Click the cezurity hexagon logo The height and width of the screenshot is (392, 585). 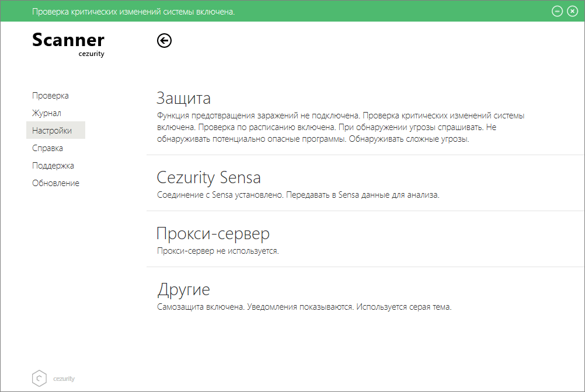coord(39,378)
